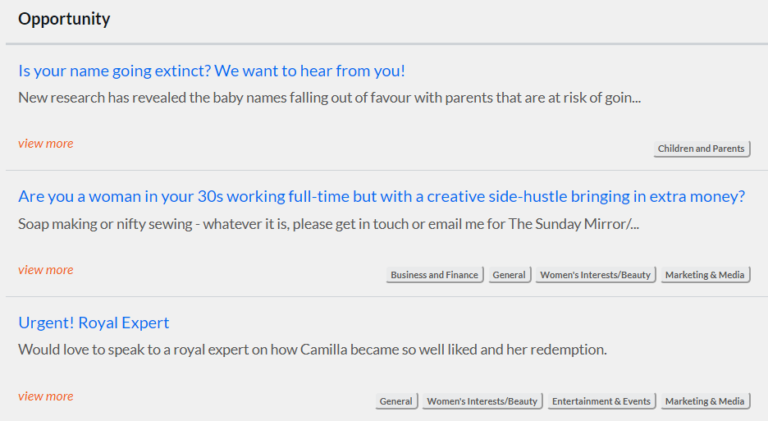The image size is (768, 421).
Task: Click the 'Opportunity' section heading
Action: (x=64, y=19)
